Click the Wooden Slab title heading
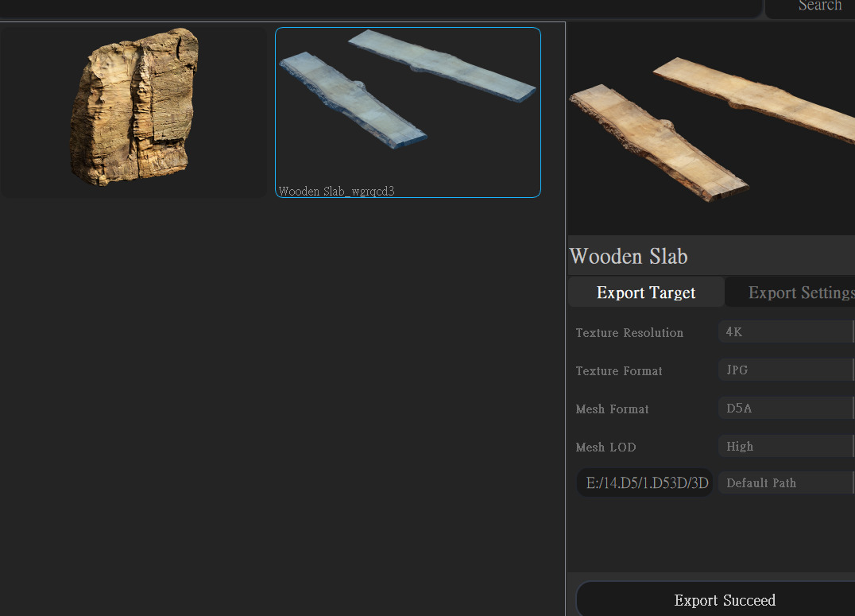This screenshot has width=855, height=616. 629,257
